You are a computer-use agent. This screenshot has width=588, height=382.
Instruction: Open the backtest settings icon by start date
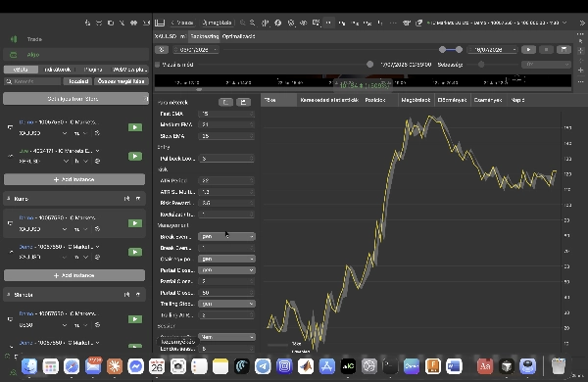[162, 50]
